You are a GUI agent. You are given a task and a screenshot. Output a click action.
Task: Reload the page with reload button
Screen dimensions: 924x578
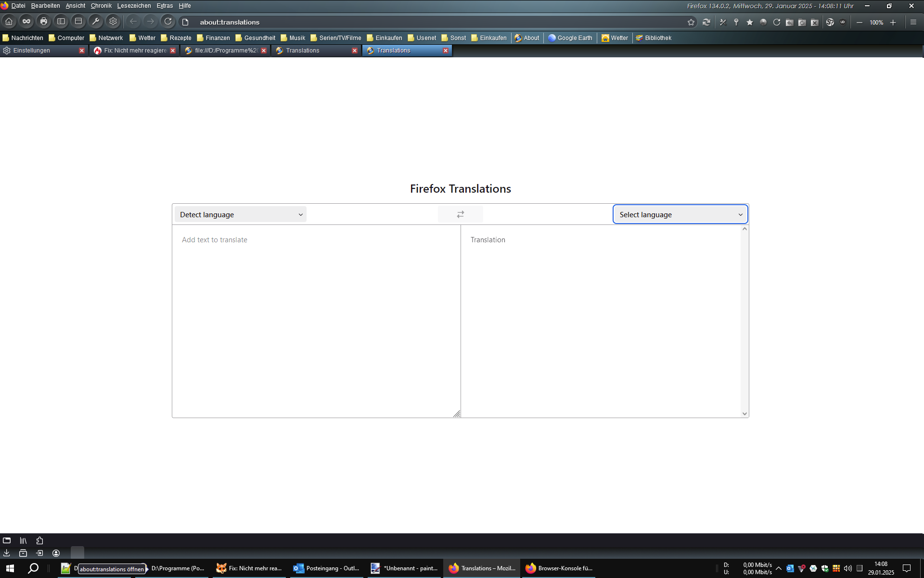click(x=168, y=22)
